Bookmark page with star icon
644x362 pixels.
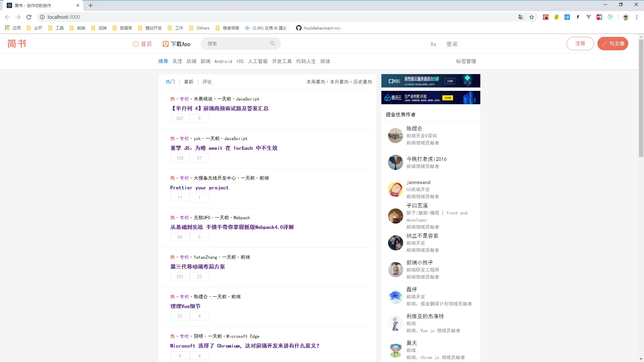(532, 17)
